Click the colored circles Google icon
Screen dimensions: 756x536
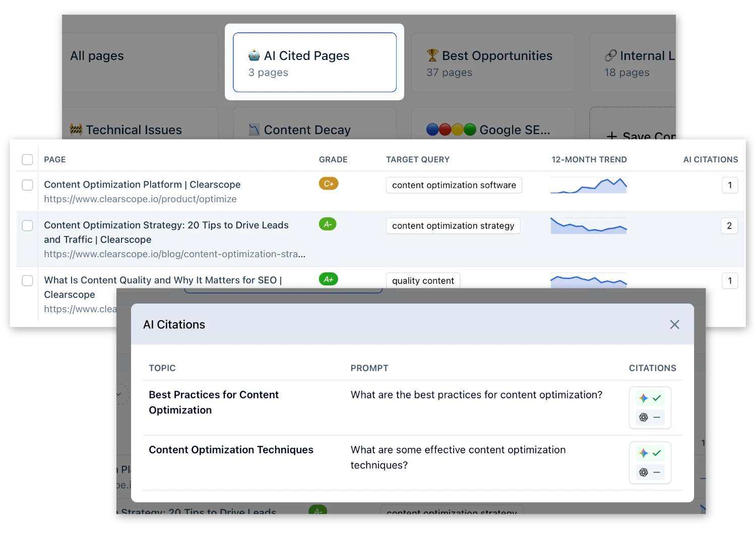point(451,130)
